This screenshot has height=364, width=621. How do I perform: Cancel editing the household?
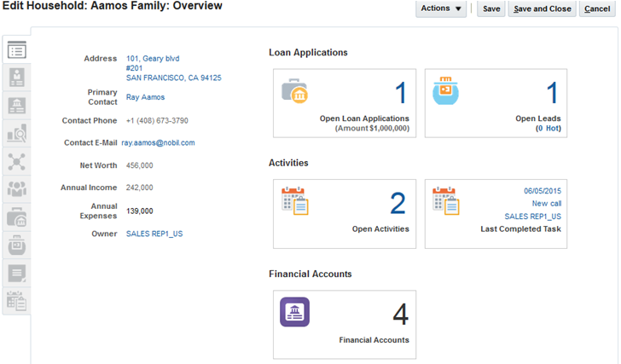(596, 9)
